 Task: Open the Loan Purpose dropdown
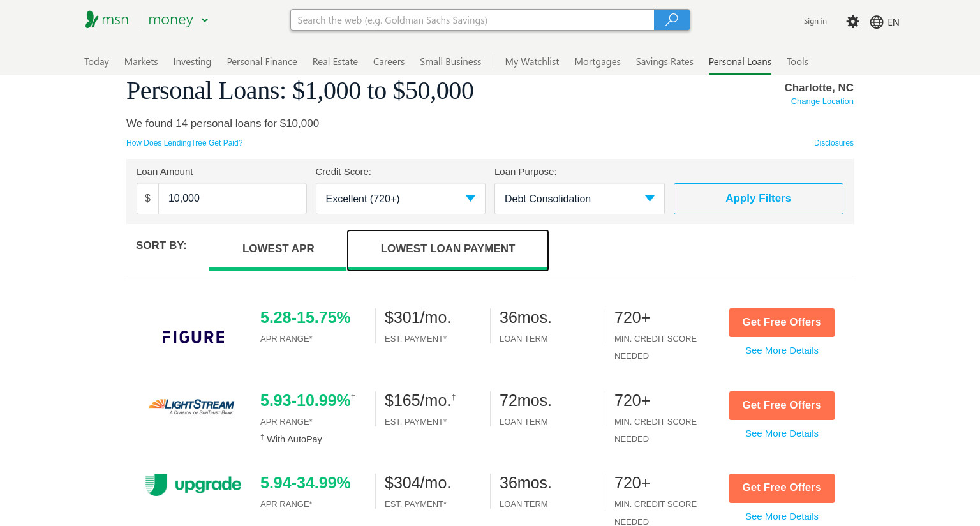click(x=579, y=199)
